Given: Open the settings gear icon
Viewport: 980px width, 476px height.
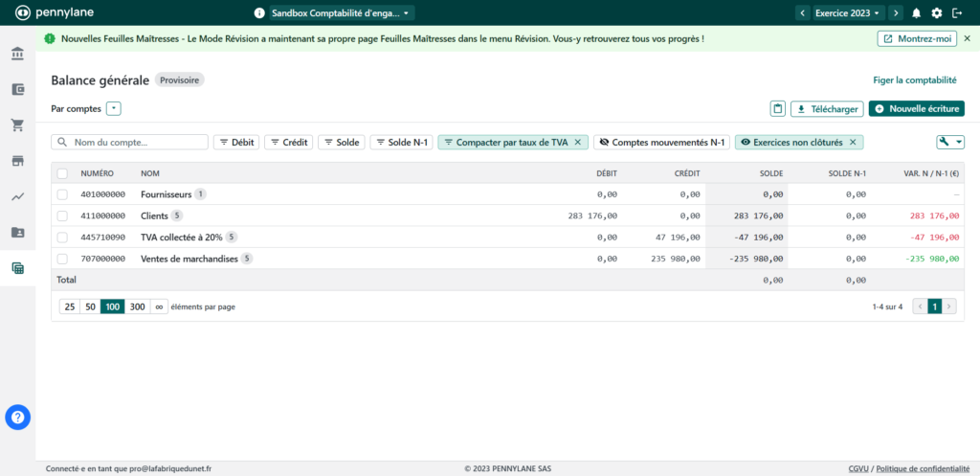Looking at the screenshot, I should (937, 12).
